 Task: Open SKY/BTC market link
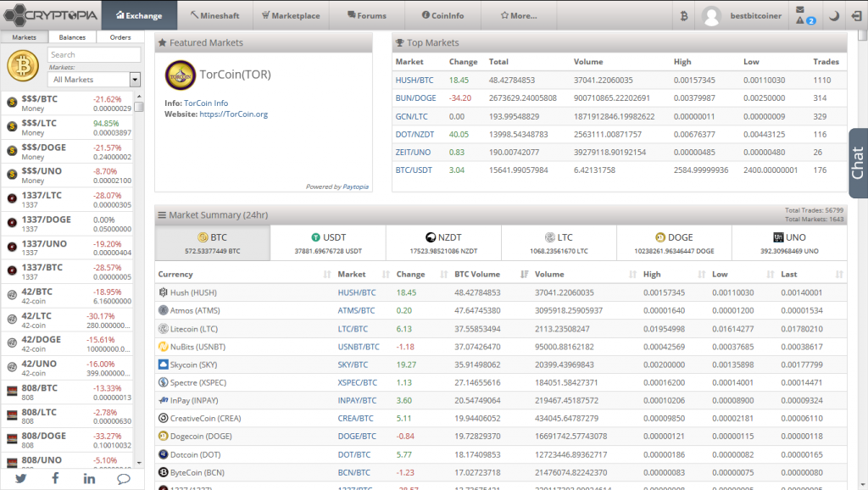tap(353, 365)
